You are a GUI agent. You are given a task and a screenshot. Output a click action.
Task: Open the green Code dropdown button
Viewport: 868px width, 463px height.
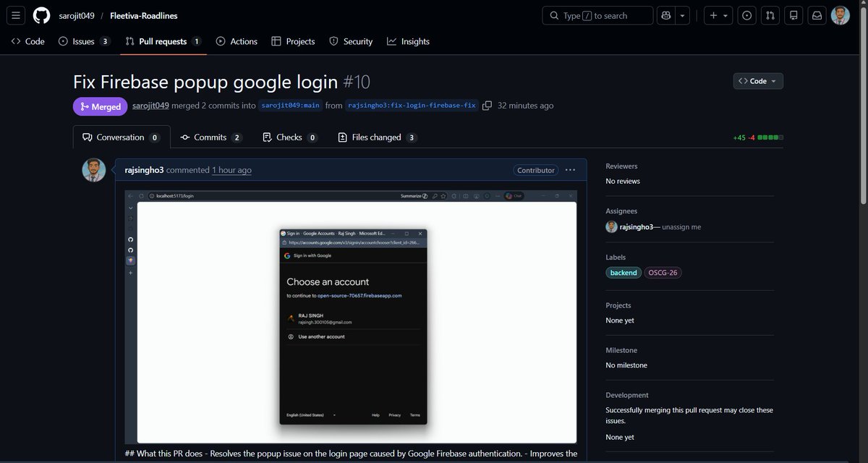758,81
